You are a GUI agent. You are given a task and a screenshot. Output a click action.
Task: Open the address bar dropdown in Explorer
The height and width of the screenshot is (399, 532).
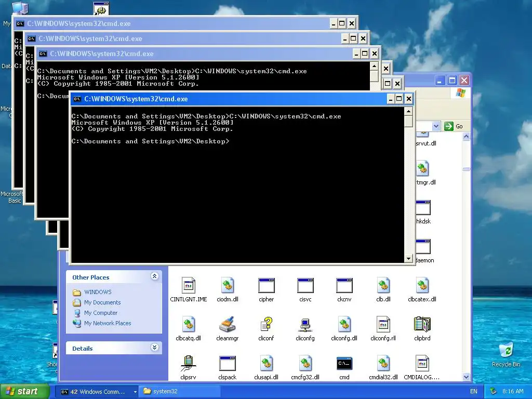point(436,126)
